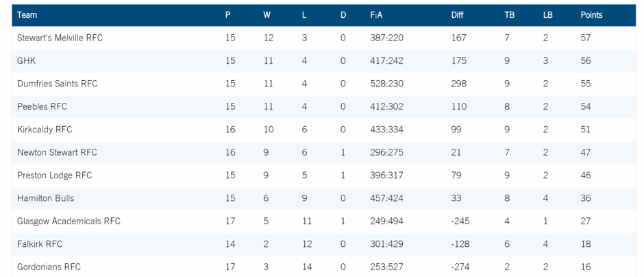Click Dumfries Saints 528:230 score cell
This screenshot has height=277, width=644.
point(386,84)
